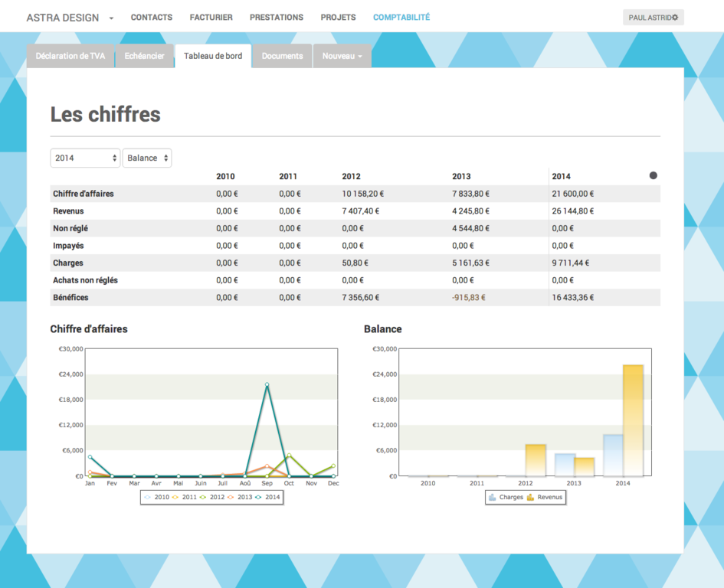724x588 pixels.
Task: Click the 5 161,63 € value
Action: point(470,263)
